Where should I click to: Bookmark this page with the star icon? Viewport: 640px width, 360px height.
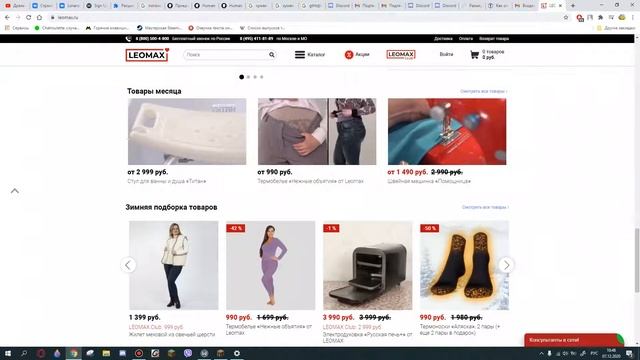[566, 18]
